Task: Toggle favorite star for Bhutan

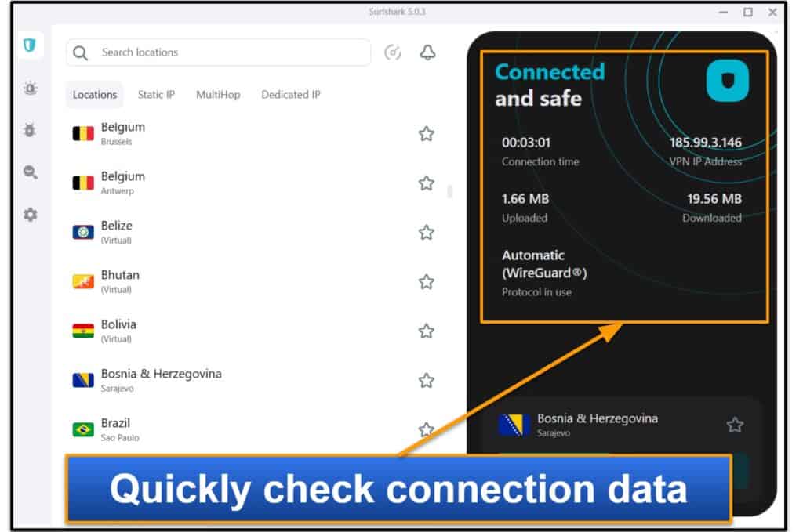Action: pyautogui.click(x=426, y=282)
